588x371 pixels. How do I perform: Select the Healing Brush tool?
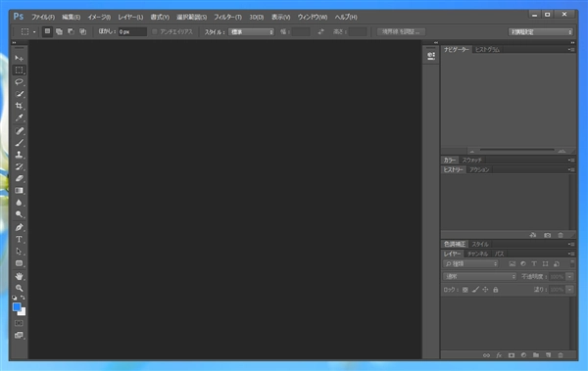pos(19,131)
